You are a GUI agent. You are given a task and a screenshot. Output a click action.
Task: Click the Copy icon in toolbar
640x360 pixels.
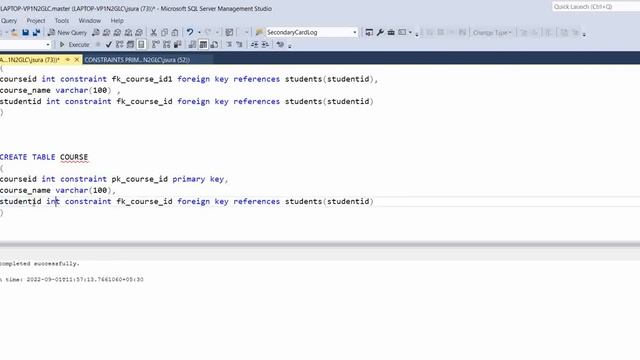(x=164, y=33)
